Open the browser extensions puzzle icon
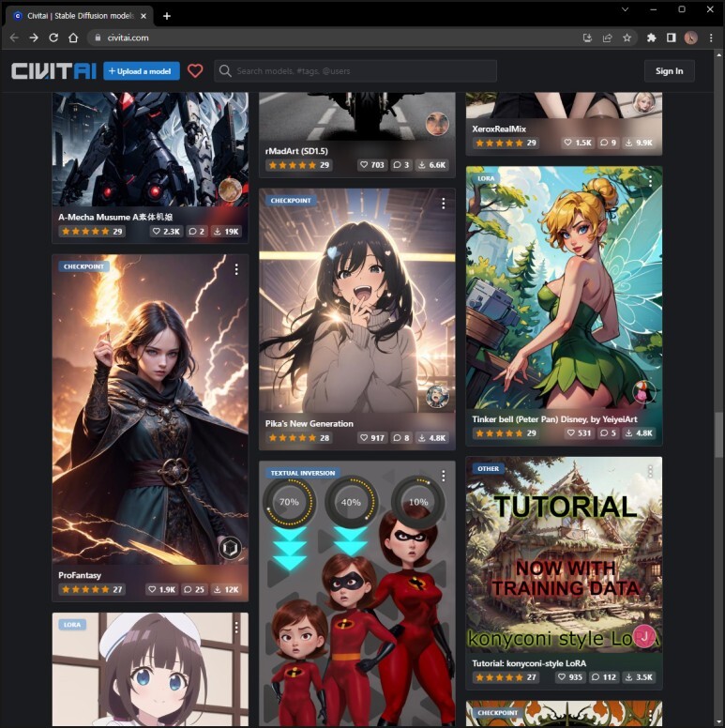The image size is (725, 728). click(651, 38)
